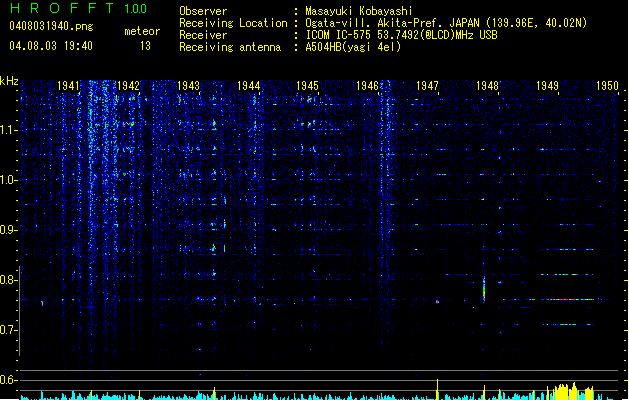The height and width of the screenshot is (400, 629).
Task: Click the 1950 time marker
Action: [607, 85]
